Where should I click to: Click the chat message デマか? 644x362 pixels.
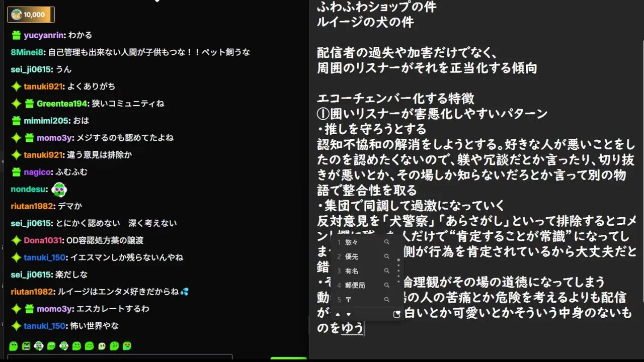tap(70, 206)
